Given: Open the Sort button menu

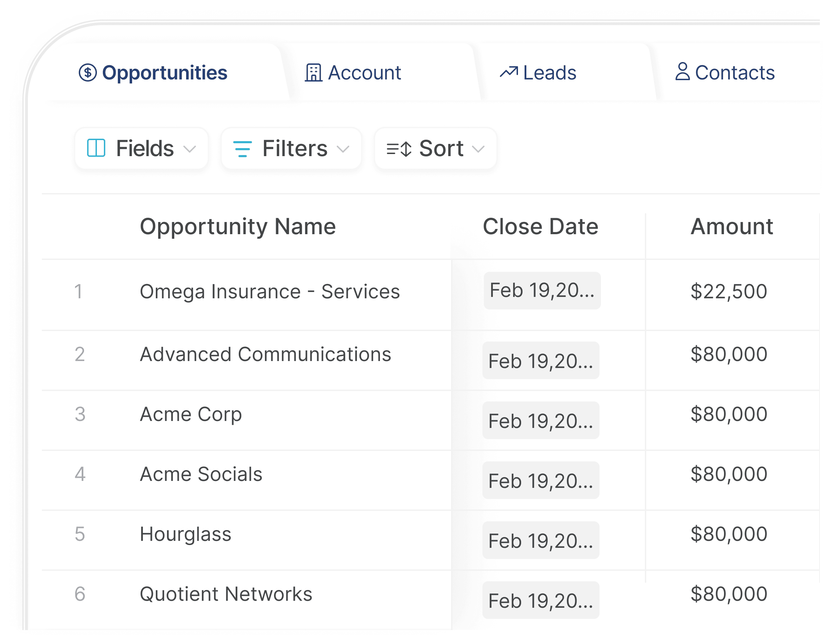Looking at the screenshot, I should click(x=436, y=148).
